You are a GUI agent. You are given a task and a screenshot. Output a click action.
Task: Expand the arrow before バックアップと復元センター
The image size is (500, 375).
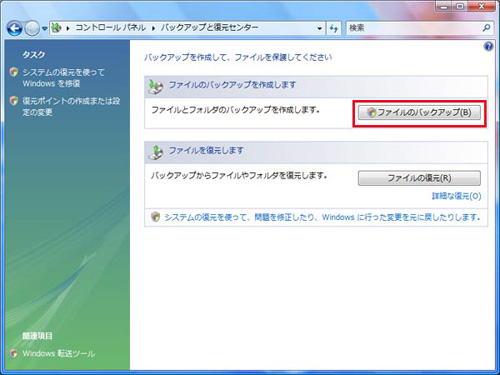[154, 29]
